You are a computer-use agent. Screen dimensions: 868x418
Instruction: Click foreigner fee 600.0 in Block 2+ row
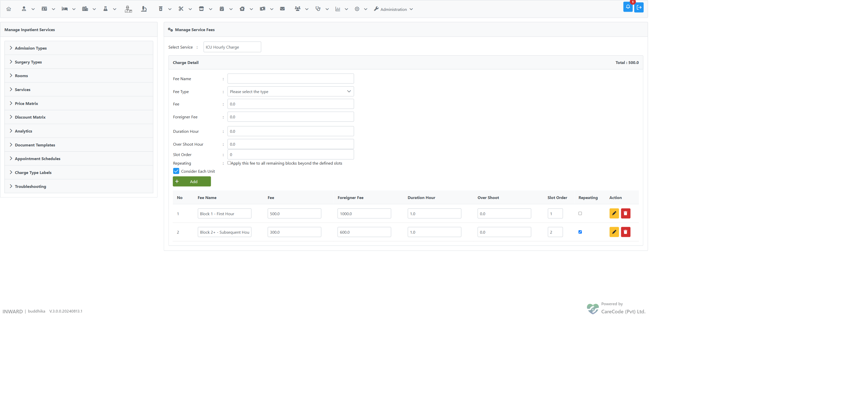(364, 232)
